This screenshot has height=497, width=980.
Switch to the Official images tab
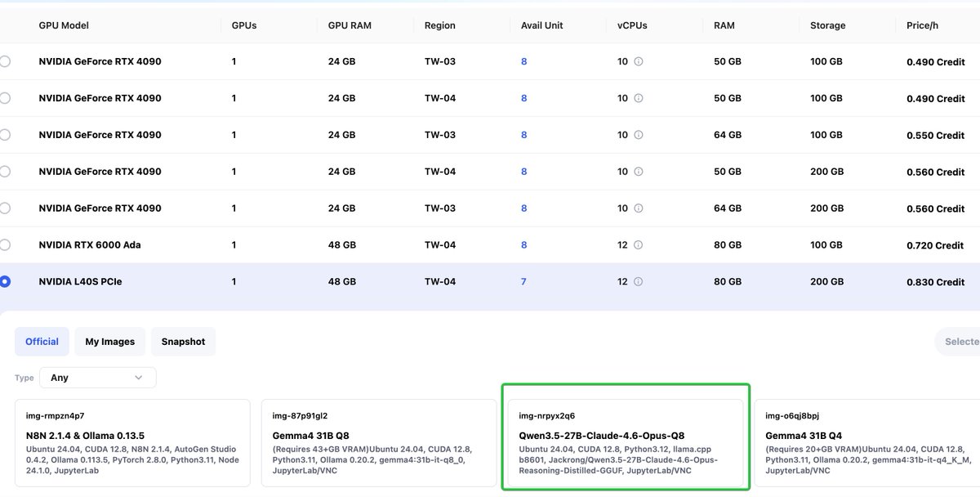click(x=42, y=342)
